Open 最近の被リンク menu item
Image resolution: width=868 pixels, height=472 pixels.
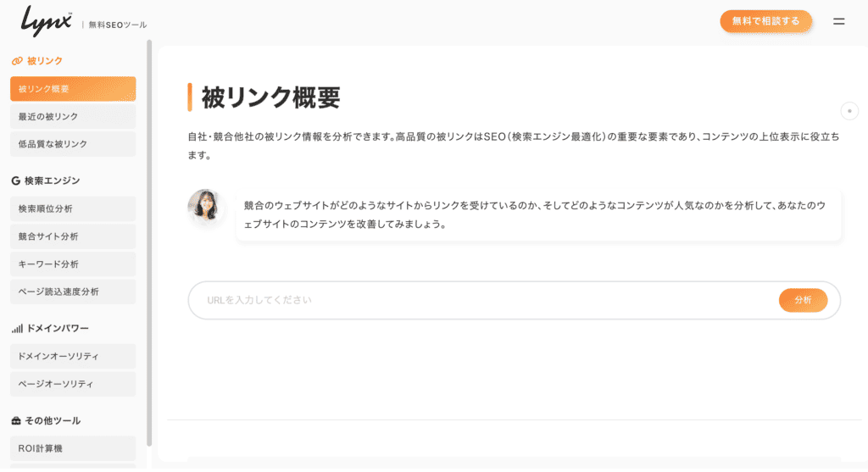click(73, 116)
